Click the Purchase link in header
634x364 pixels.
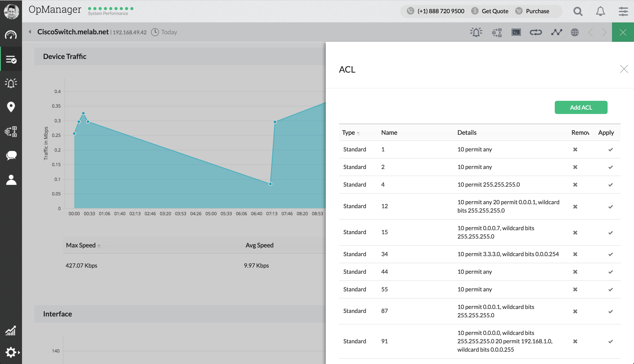(537, 11)
